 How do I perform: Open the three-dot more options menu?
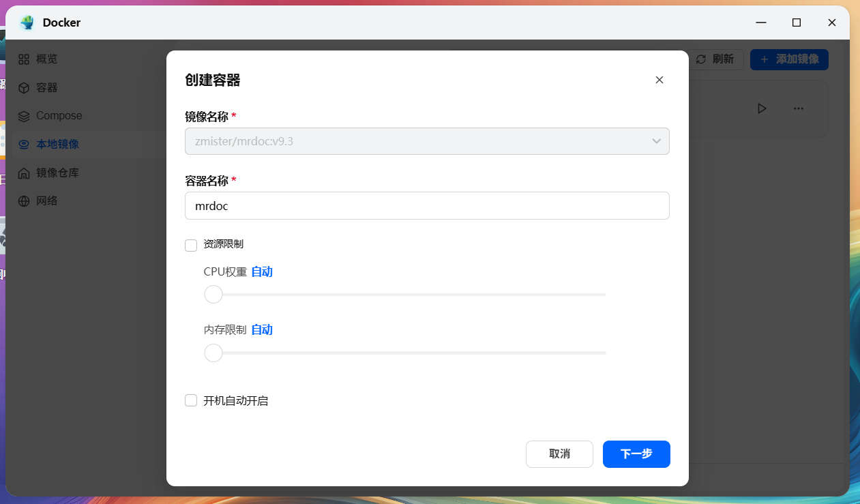click(798, 108)
